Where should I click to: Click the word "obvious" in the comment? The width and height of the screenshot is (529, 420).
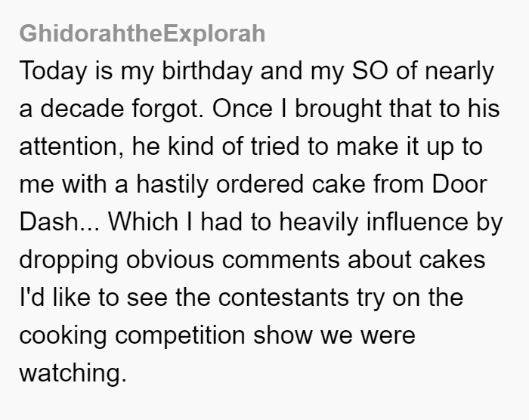(x=170, y=260)
